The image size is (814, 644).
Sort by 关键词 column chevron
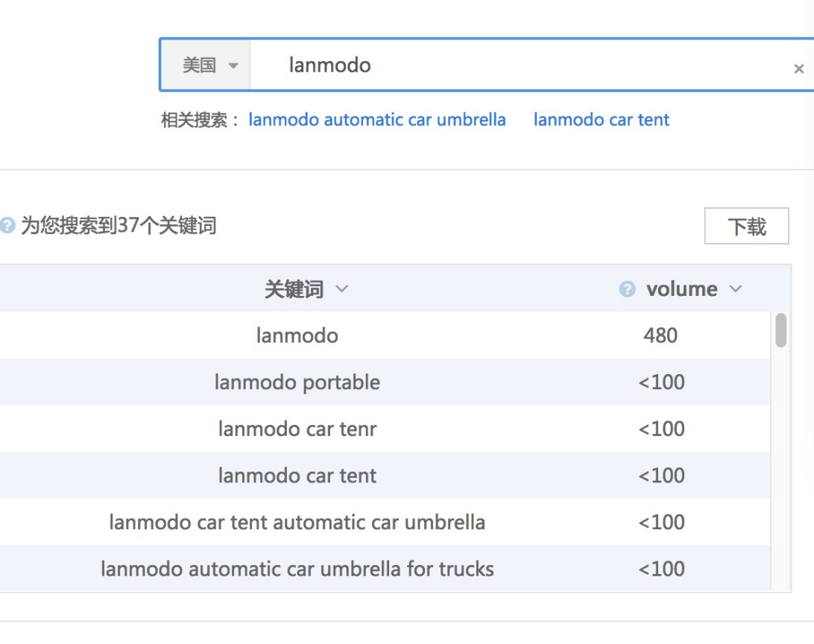pyautogui.click(x=341, y=288)
